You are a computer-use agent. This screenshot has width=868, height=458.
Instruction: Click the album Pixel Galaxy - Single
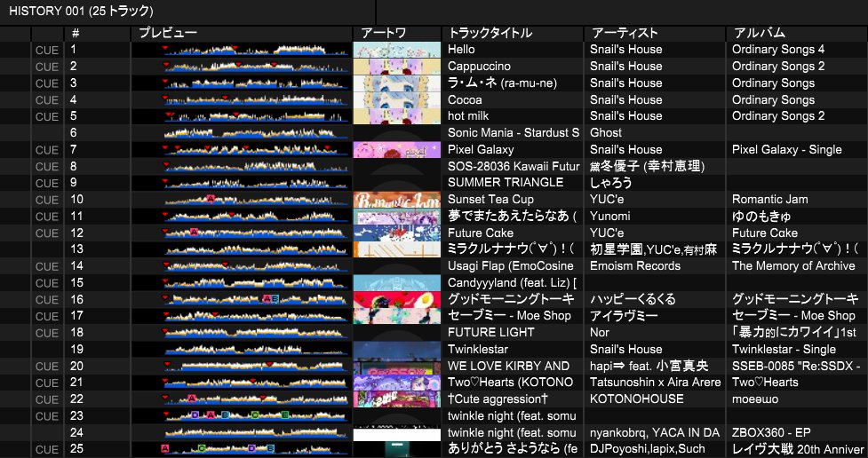coord(786,150)
